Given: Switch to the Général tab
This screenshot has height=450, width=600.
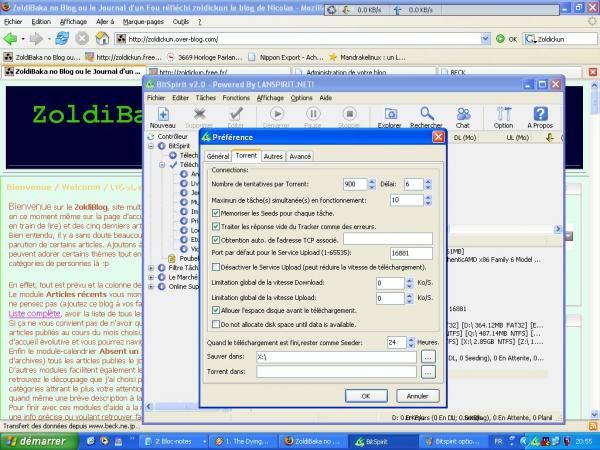Looking at the screenshot, I should 217,157.
